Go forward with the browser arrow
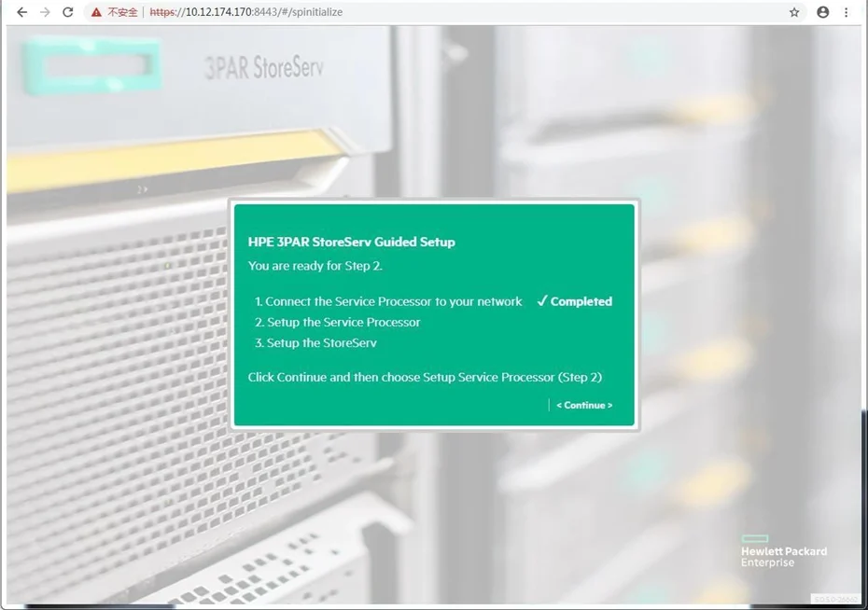This screenshot has height=610, width=868. pyautogui.click(x=45, y=11)
